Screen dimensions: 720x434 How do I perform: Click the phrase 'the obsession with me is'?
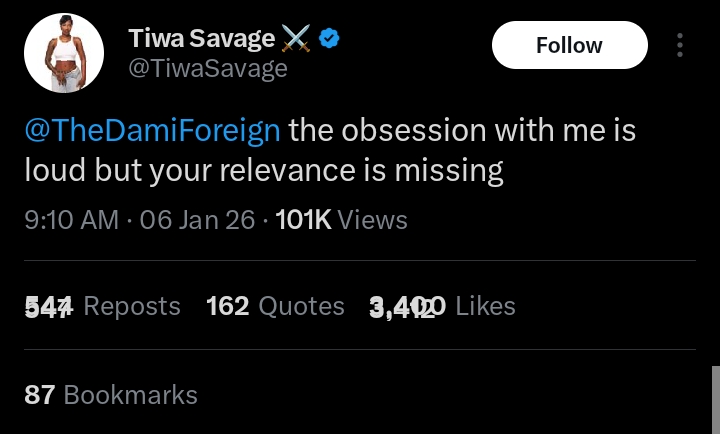click(463, 131)
